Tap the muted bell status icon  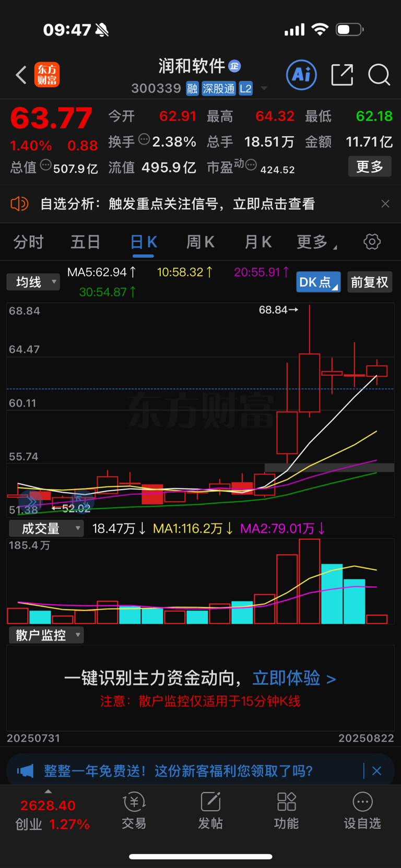[x=102, y=30]
